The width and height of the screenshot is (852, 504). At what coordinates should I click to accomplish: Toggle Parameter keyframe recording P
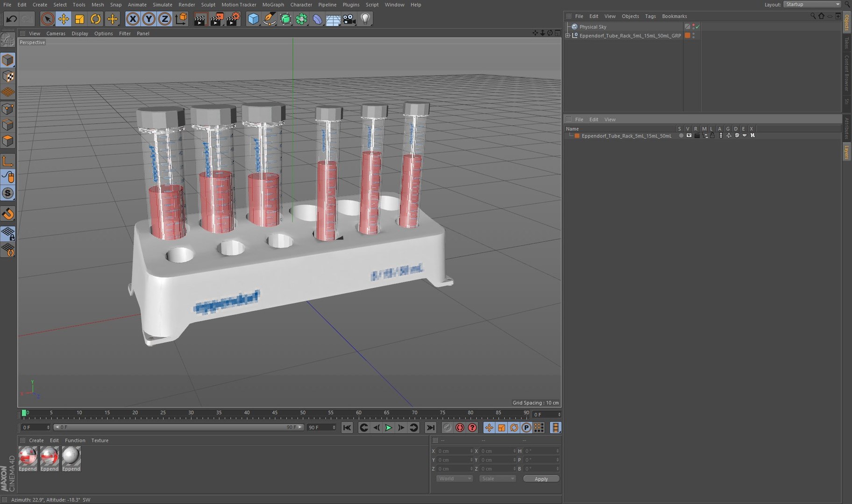(526, 427)
